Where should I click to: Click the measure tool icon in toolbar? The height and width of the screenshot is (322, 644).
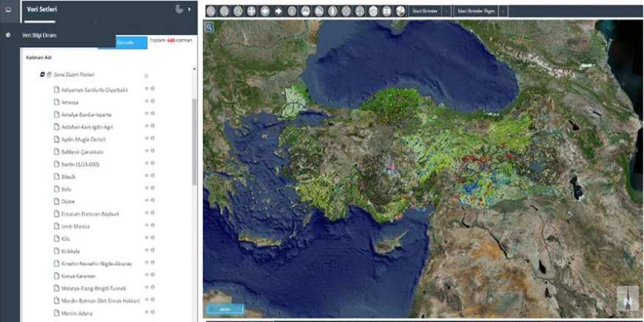point(319,12)
